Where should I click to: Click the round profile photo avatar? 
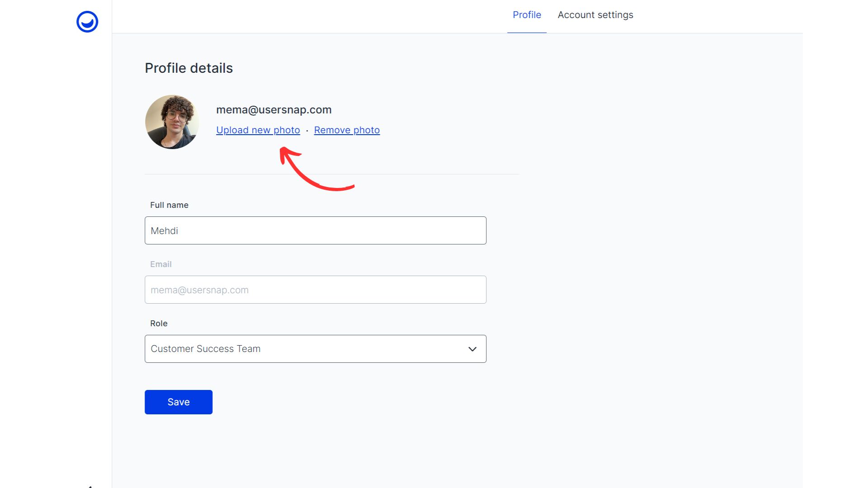[172, 122]
